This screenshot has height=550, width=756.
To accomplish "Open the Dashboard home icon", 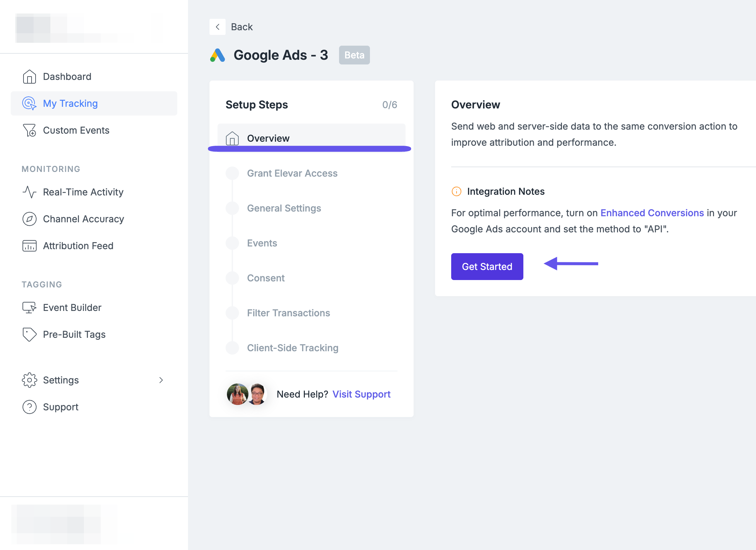I will (x=30, y=77).
